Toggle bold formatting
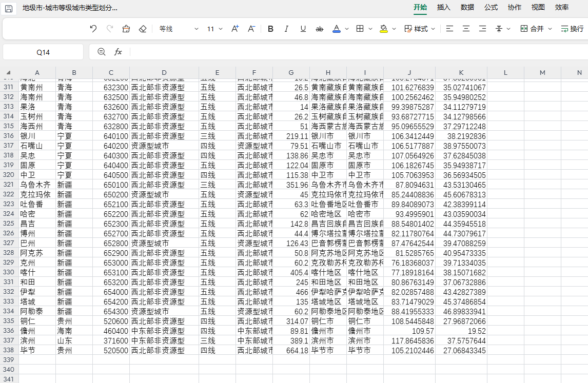This screenshot has width=588, height=383. tap(270, 29)
